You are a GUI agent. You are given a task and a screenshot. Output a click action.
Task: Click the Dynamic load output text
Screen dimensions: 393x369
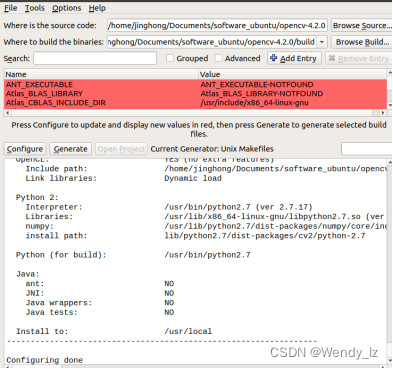[x=193, y=178]
